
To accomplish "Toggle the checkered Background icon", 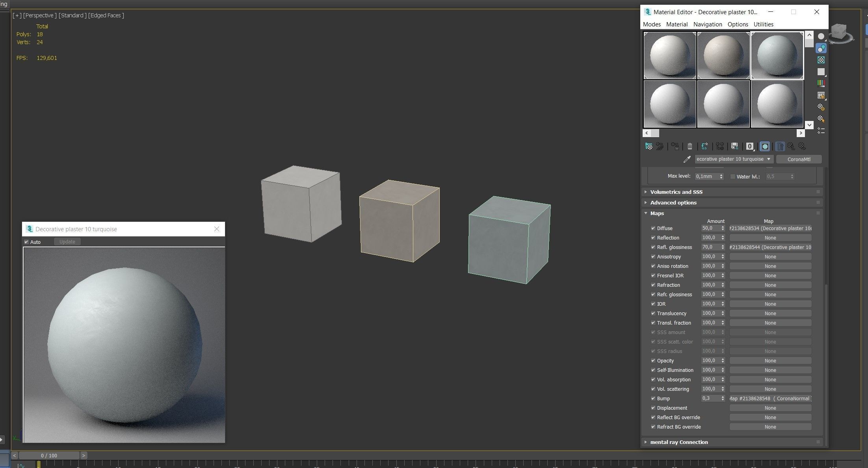I will (821, 60).
